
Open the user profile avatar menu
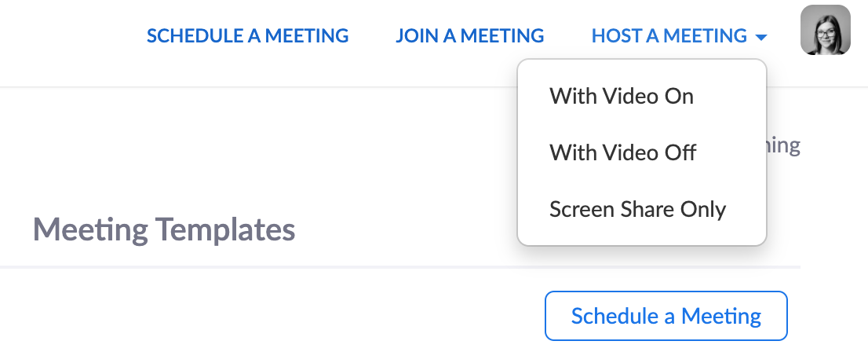point(825,30)
